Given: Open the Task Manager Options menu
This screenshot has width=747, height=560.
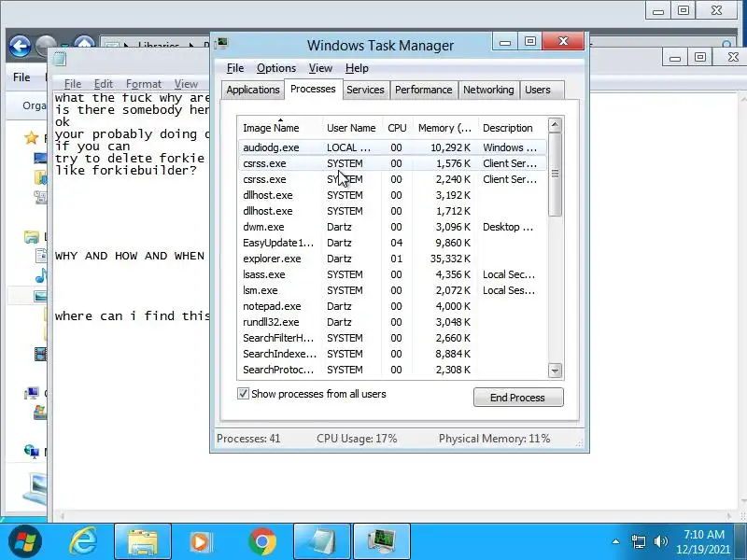Looking at the screenshot, I should coord(276,68).
